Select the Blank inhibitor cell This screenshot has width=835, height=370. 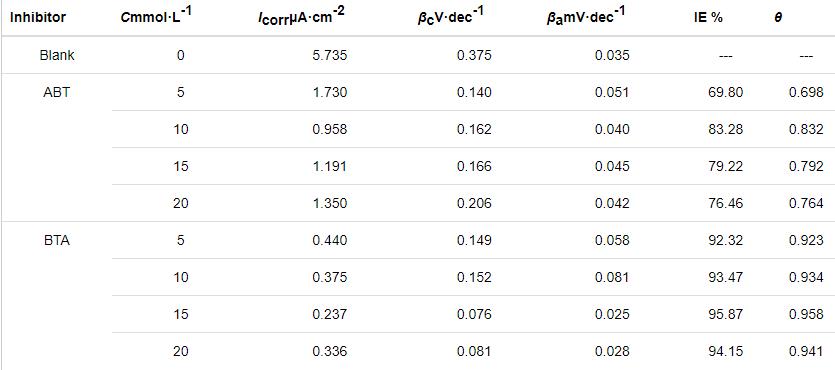pyautogui.click(x=57, y=55)
